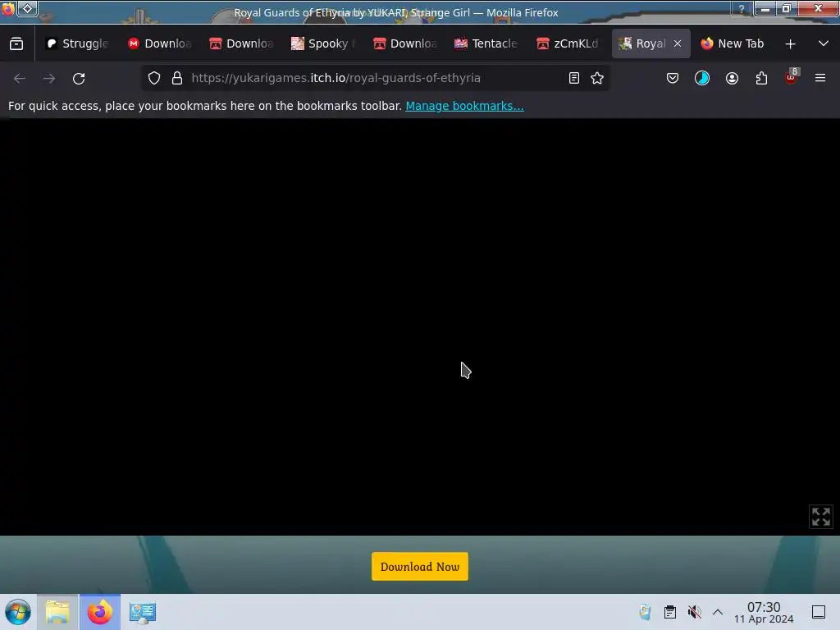
Task: Open a new tab with plus
Action: [x=790, y=44]
